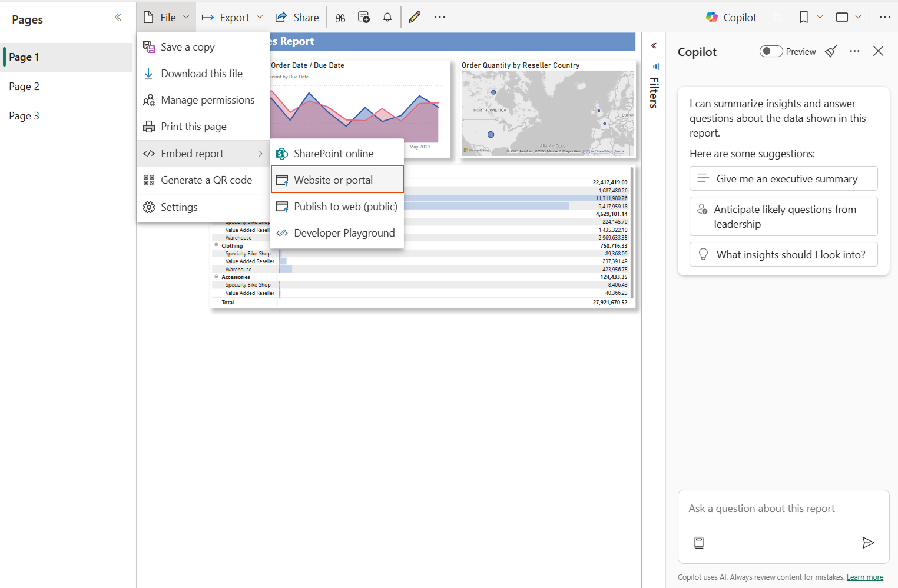898x588 pixels.
Task: Click the binoculars Explore icon in toolbar
Action: pyautogui.click(x=340, y=18)
